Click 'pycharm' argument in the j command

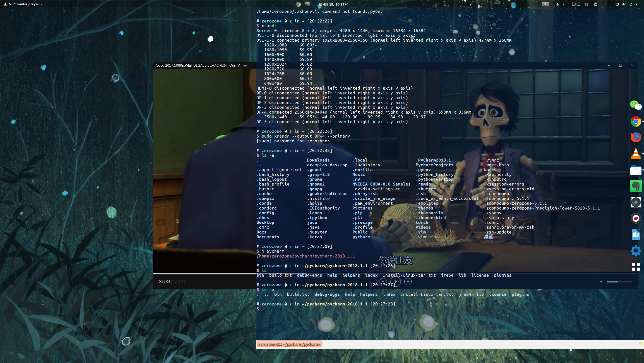coord(275,251)
